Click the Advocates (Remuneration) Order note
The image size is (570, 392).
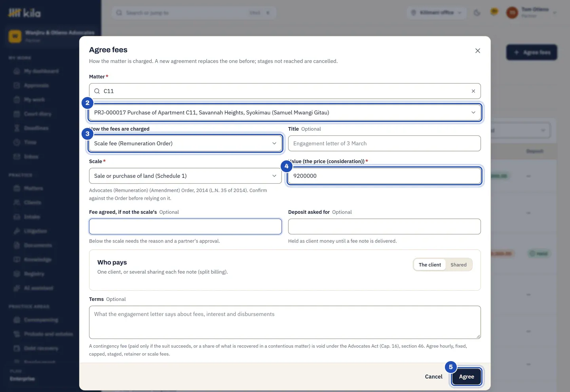(178, 194)
